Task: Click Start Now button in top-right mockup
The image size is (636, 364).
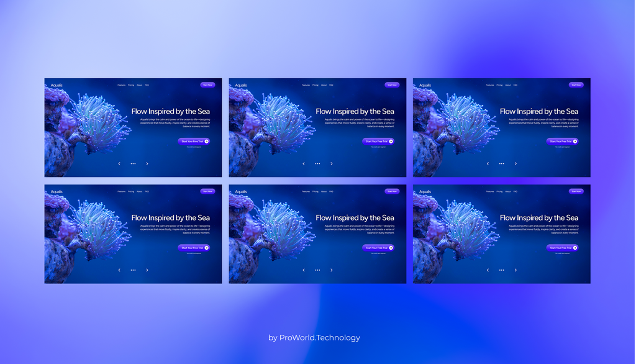Action: (x=576, y=85)
